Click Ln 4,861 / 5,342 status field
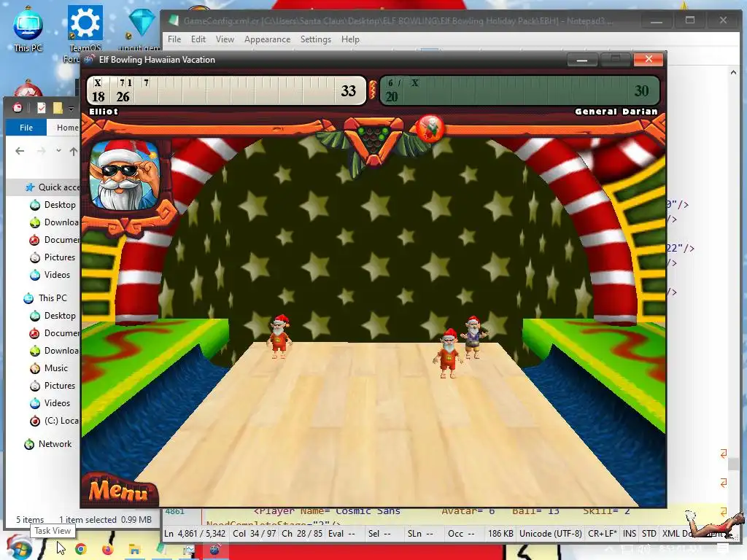Viewport: 747px width, 560px height. pyautogui.click(x=194, y=534)
